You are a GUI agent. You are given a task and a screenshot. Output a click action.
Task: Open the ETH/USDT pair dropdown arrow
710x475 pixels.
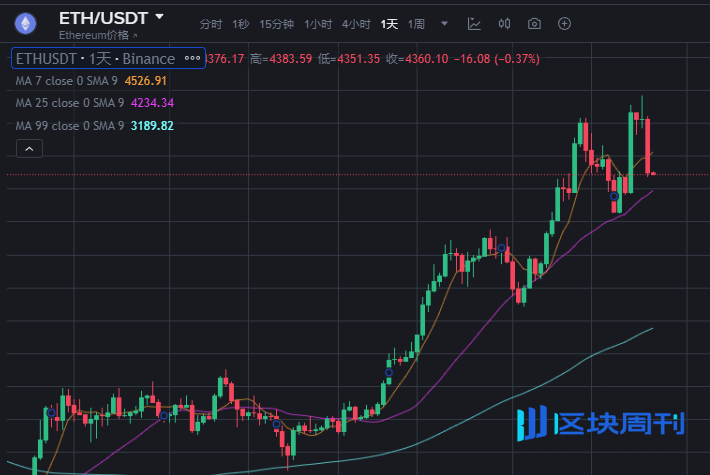(x=159, y=17)
